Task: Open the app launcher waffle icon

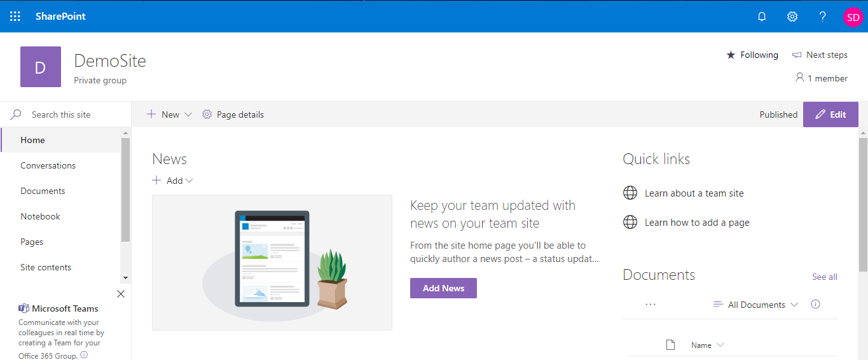Action: (x=15, y=17)
